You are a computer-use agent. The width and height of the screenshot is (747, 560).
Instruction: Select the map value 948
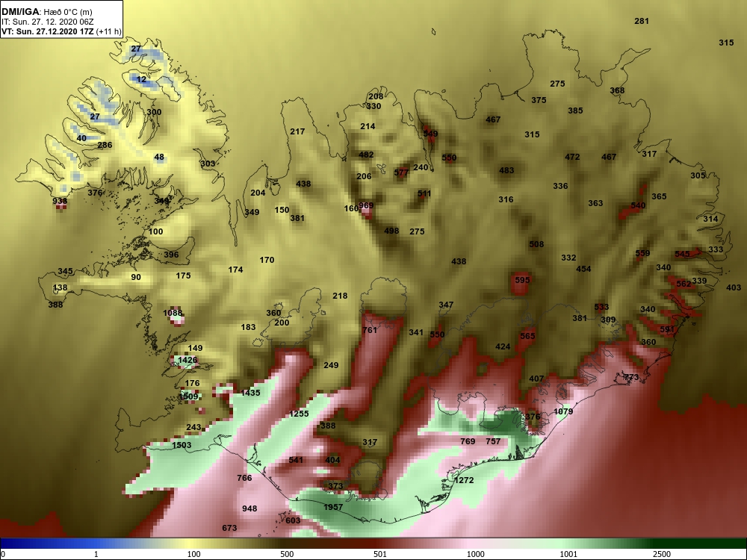tap(249, 508)
